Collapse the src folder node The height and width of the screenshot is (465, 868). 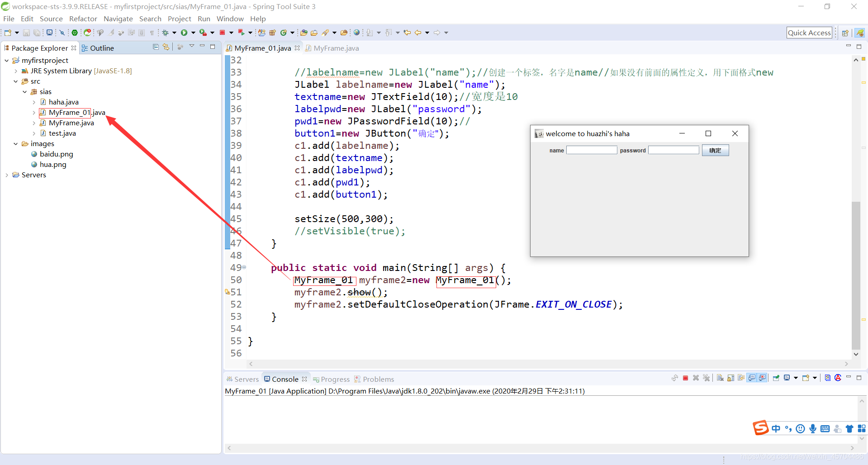pyautogui.click(x=16, y=81)
